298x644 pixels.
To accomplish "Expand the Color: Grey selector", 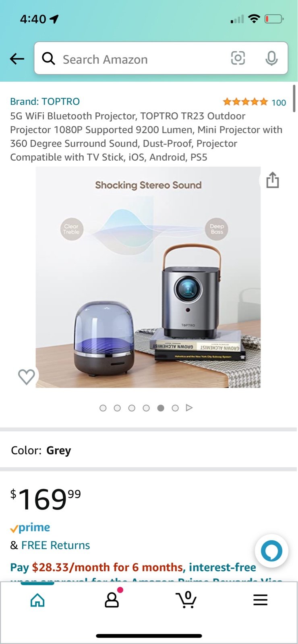I will tap(149, 450).
